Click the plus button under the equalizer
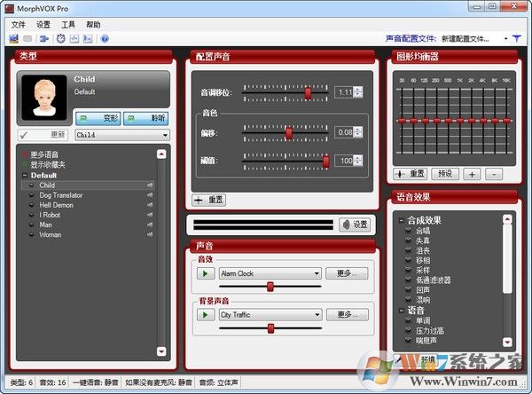 pyautogui.click(x=473, y=174)
